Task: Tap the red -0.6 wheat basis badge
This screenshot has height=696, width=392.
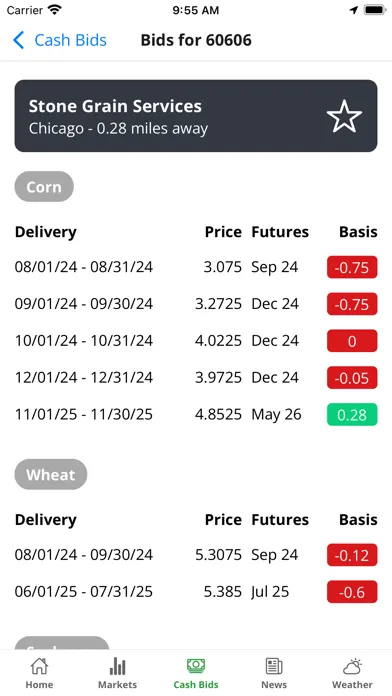Action: click(352, 592)
